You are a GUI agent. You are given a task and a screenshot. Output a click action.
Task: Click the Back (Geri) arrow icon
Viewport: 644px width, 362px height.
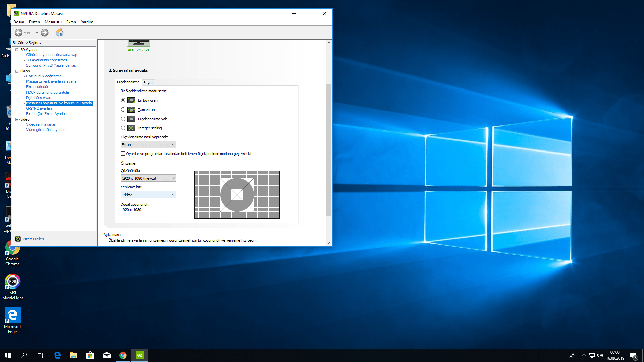[x=19, y=33]
